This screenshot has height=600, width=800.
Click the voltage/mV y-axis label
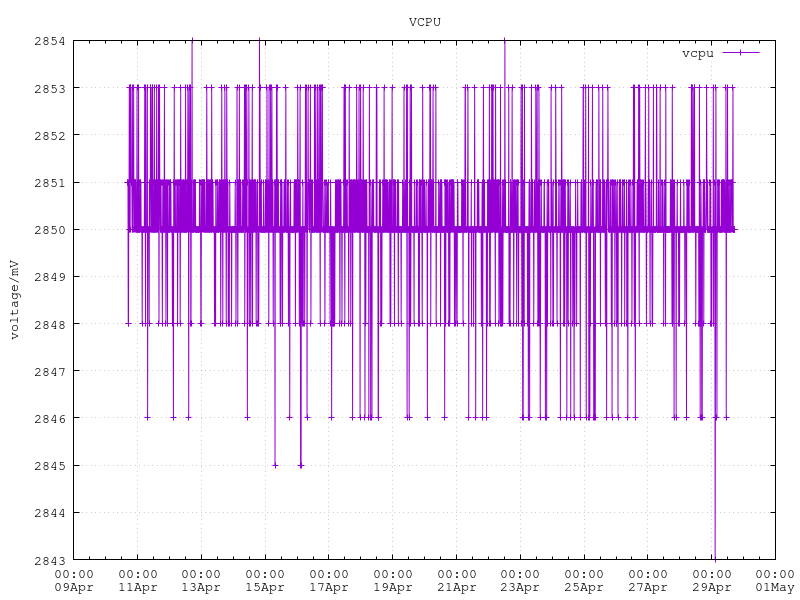14,300
